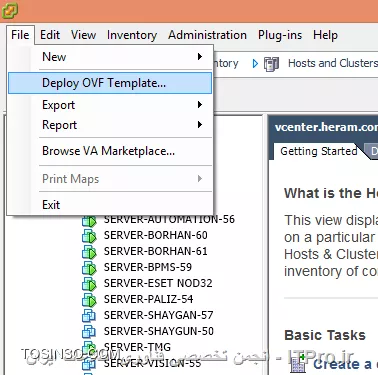Select the SERVER-BPMS-59 VM icon
Image resolution: width=378 pixels, height=375 pixels.
[89, 268]
